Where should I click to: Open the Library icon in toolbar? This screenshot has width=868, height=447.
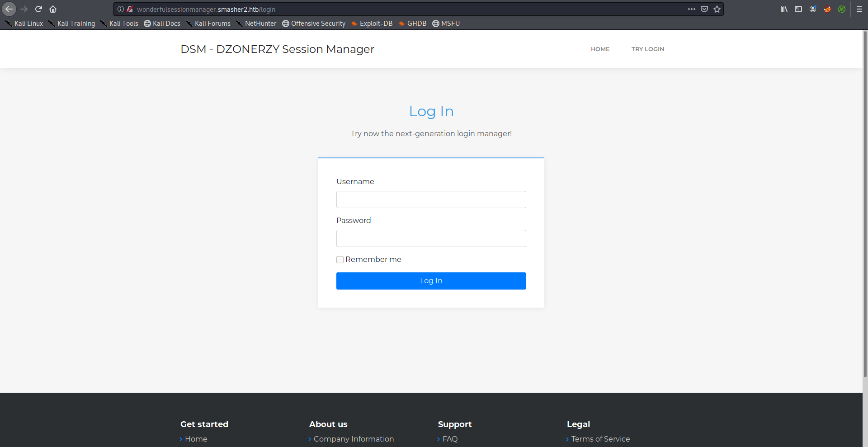pos(784,9)
